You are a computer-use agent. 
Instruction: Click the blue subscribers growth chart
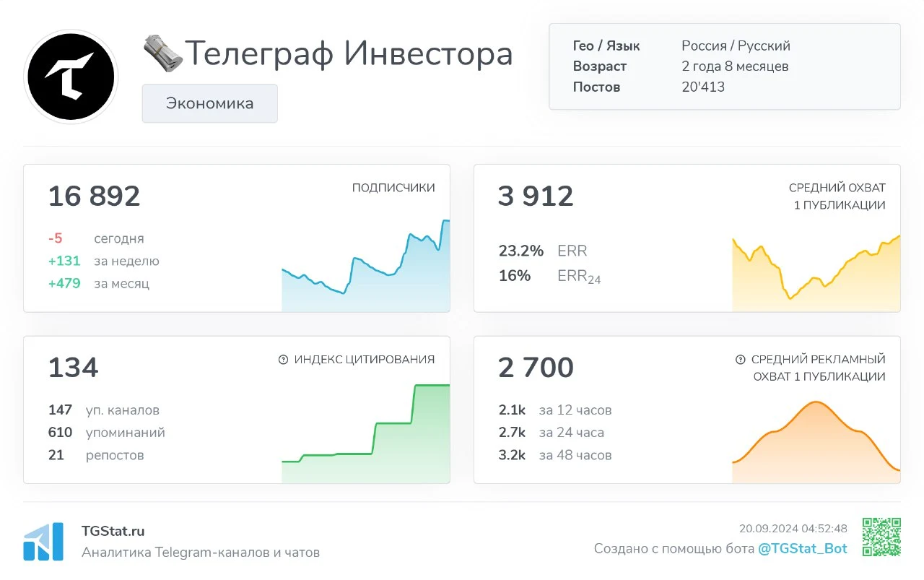coord(365,265)
